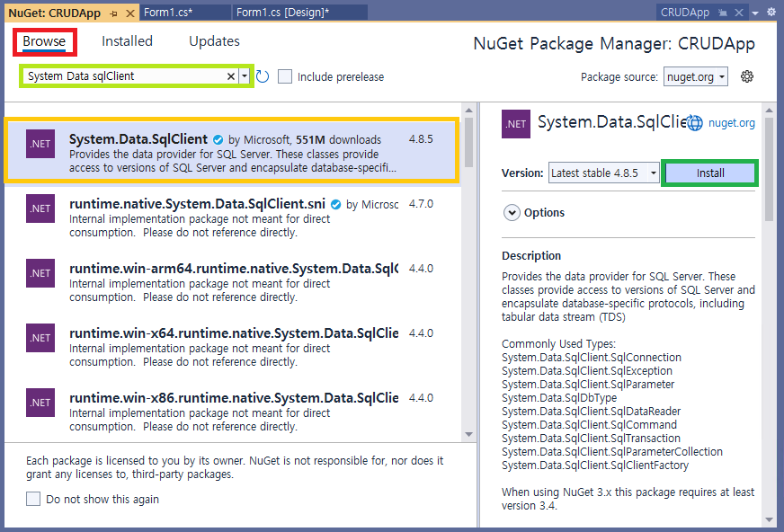The width and height of the screenshot is (784, 532).
Task: Select runtime.win-x86.runtime.native package row
Action: [x=232, y=411]
